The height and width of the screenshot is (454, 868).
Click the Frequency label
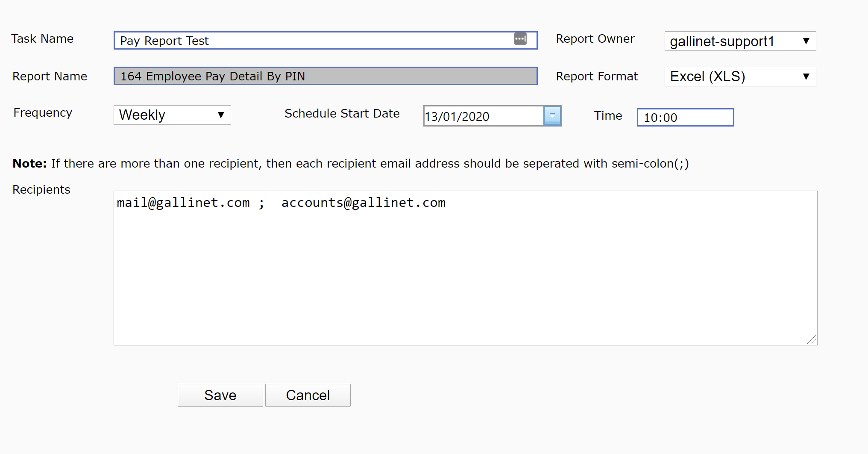click(x=43, y=113)
